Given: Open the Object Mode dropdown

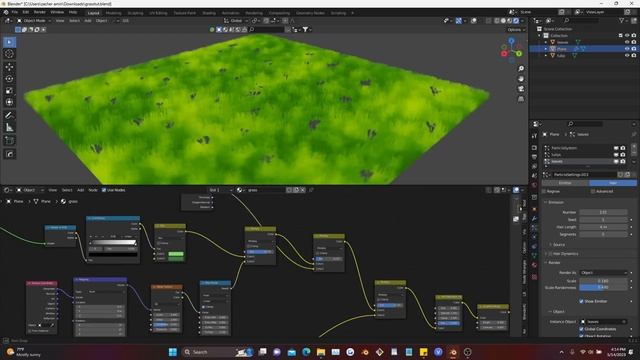Looking at the screenshot, I should click(34, 20).
